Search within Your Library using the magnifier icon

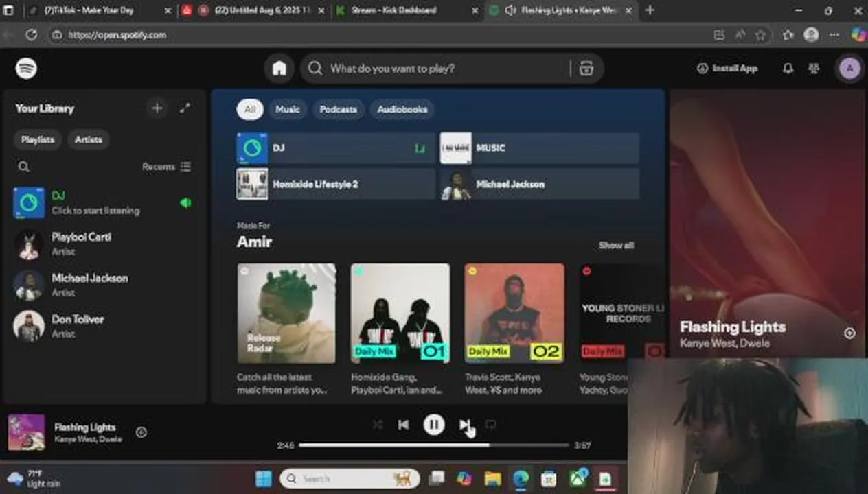tap(24, 167)
